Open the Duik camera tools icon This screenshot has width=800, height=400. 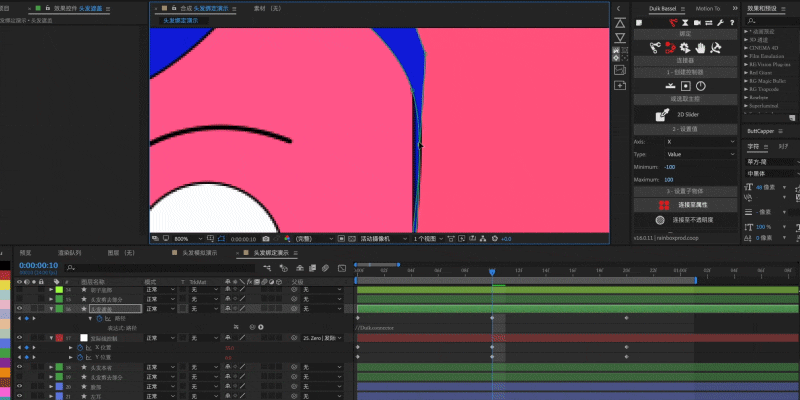[x=697, y=22]
